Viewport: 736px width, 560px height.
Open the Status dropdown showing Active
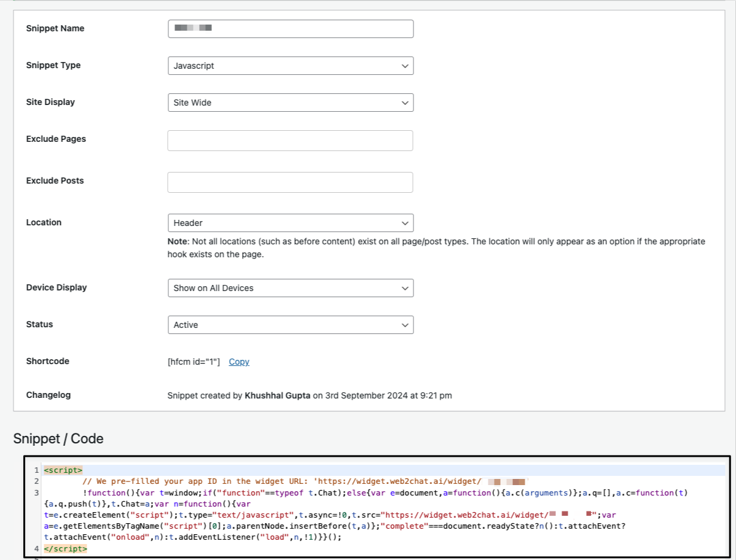pyautogui.click(x=291, y=325)
